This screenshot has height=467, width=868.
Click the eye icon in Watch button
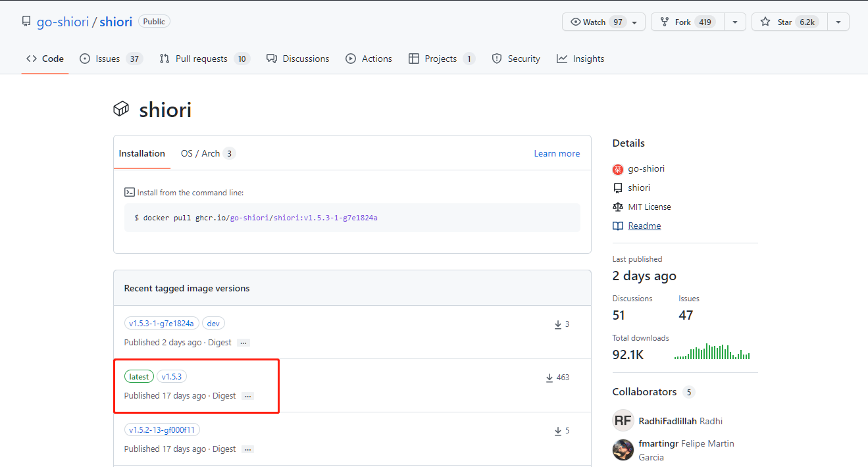(x=576, y=22)
